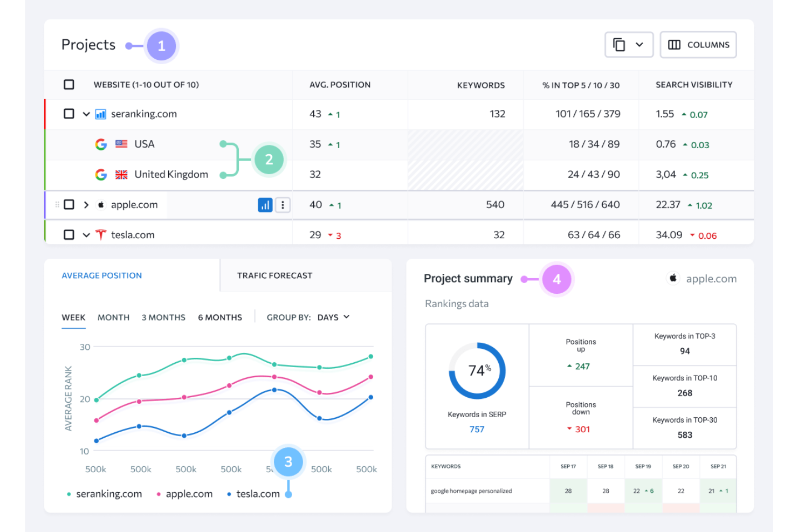
Task: Click the Google icon beside United Kingdom
Action: (x=101, y=175)
